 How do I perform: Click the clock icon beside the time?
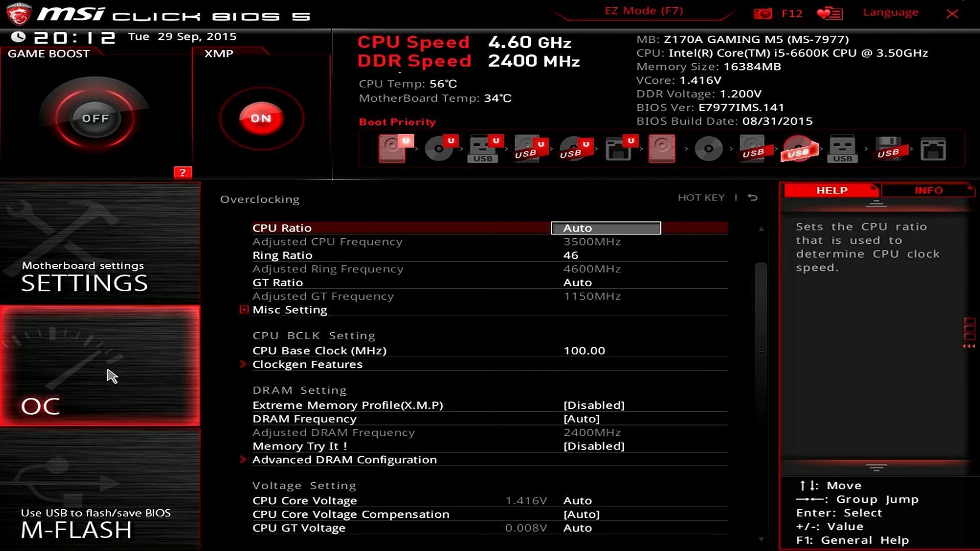pyautogui.click(x=18, y=37)
